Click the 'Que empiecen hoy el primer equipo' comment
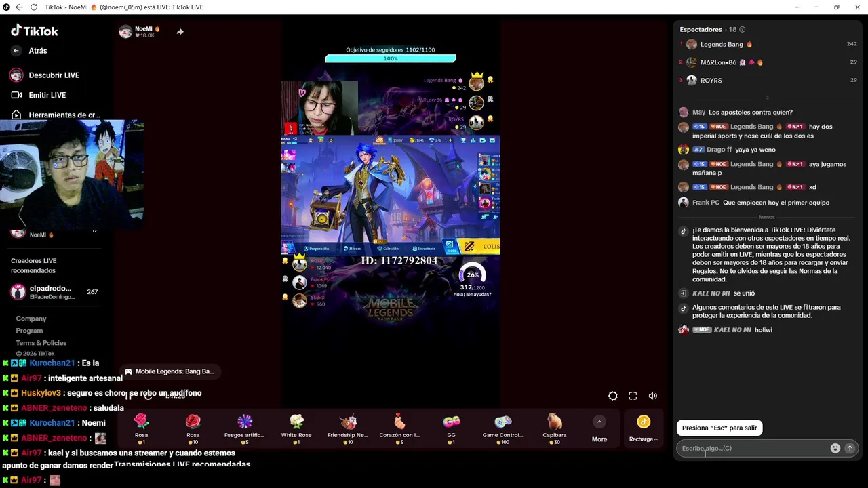Image resolution: width=868 pixels, height=488 pixels. 776,203
